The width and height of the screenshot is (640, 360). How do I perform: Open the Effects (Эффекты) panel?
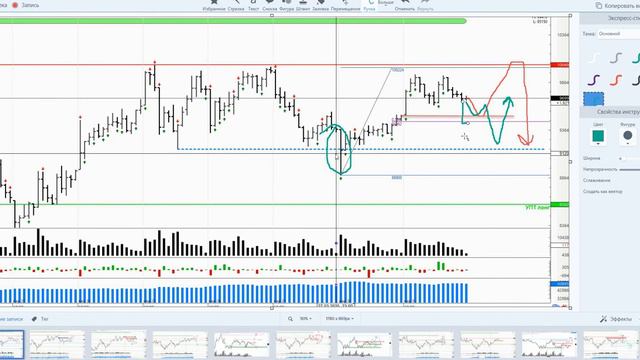click(616, 319)
